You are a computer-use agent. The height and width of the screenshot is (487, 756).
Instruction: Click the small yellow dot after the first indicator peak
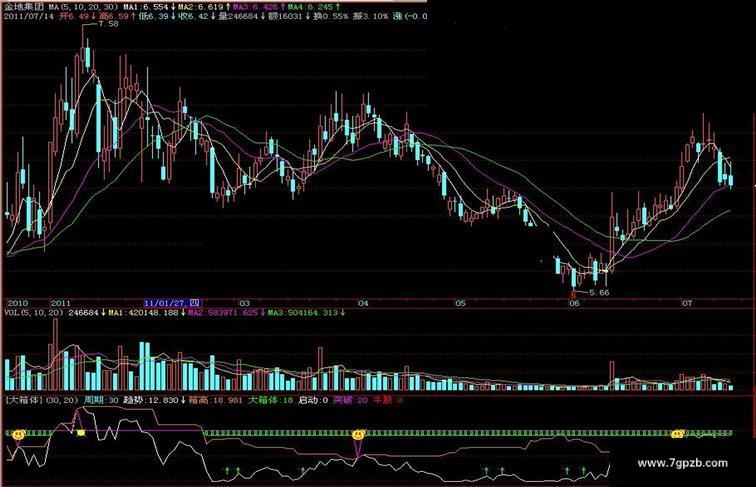tap(81, 433)
